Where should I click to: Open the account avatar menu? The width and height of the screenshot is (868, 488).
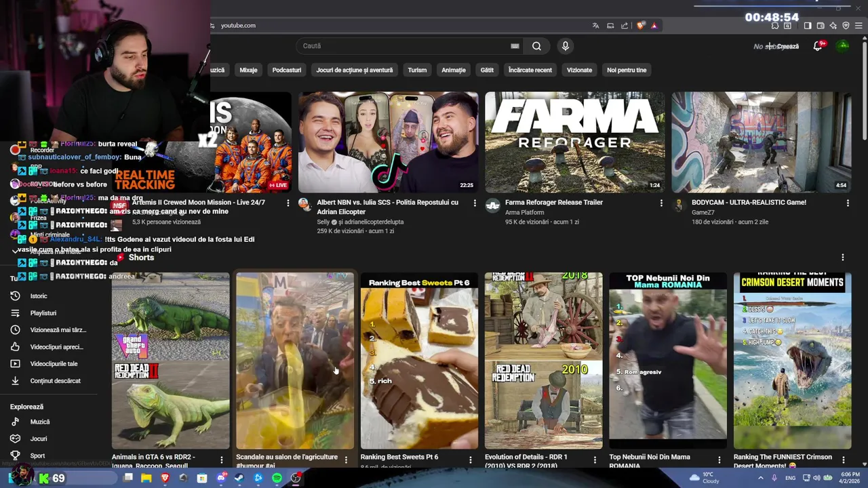(x=843, y=46)
